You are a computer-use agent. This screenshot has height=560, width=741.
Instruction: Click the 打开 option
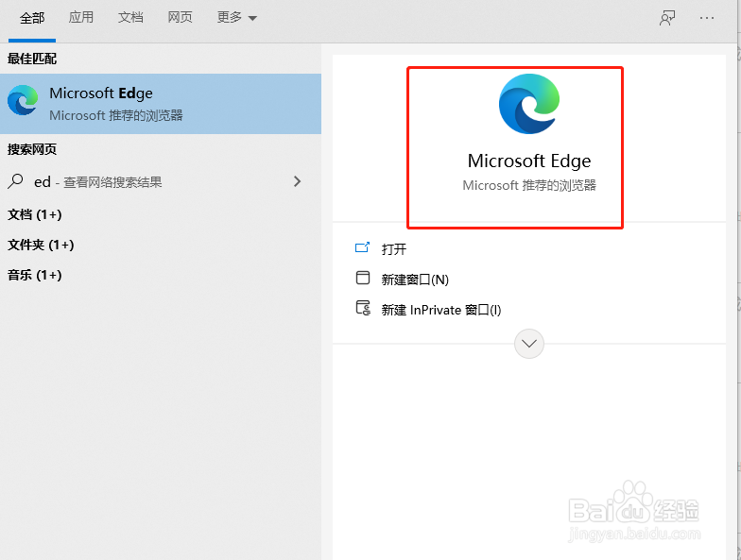(393, 249)
